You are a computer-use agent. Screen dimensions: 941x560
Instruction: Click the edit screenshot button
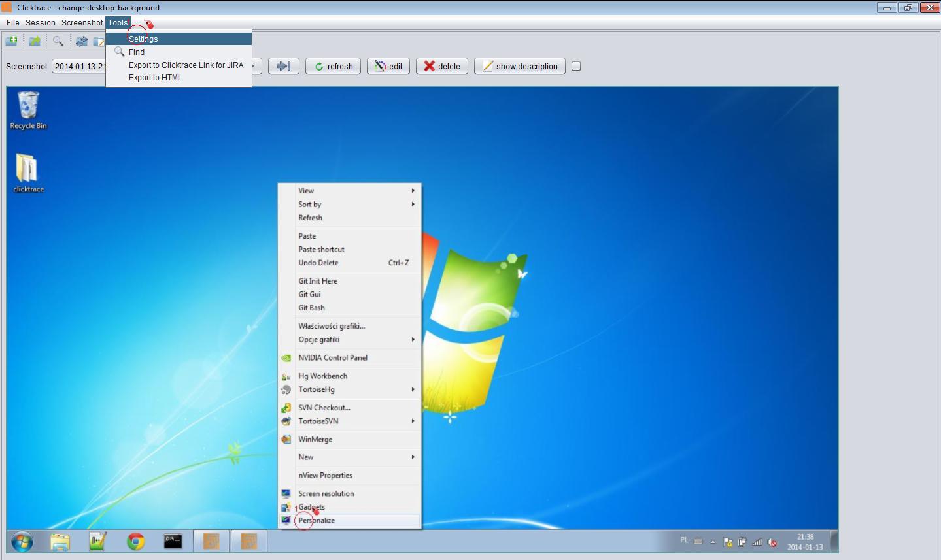pos(388,66)
